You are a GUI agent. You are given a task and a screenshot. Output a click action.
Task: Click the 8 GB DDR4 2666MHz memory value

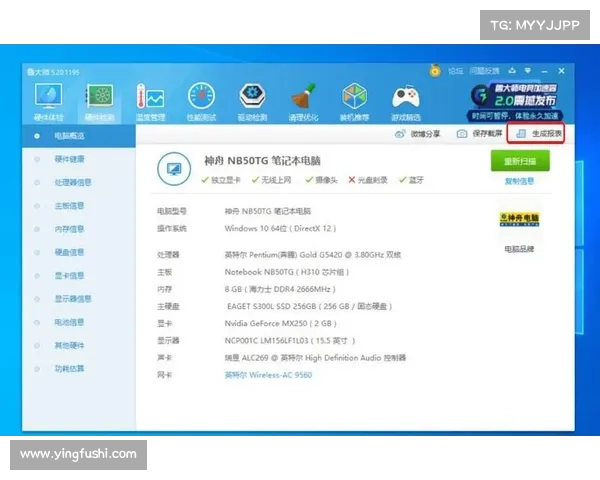coord(280,289)
